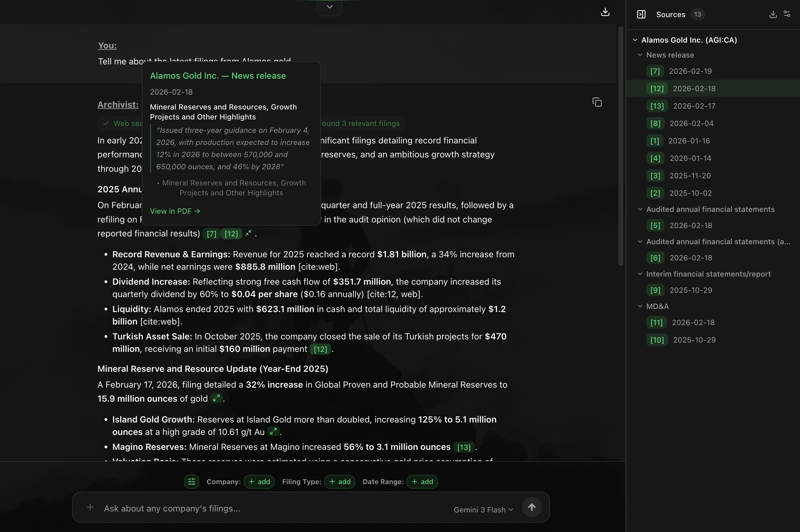Select source [7] dated 2026-02-19

(713, 71)
